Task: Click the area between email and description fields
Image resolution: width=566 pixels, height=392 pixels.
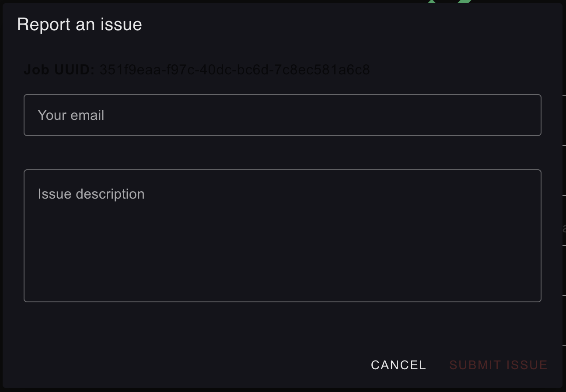Action: [282, 151]
